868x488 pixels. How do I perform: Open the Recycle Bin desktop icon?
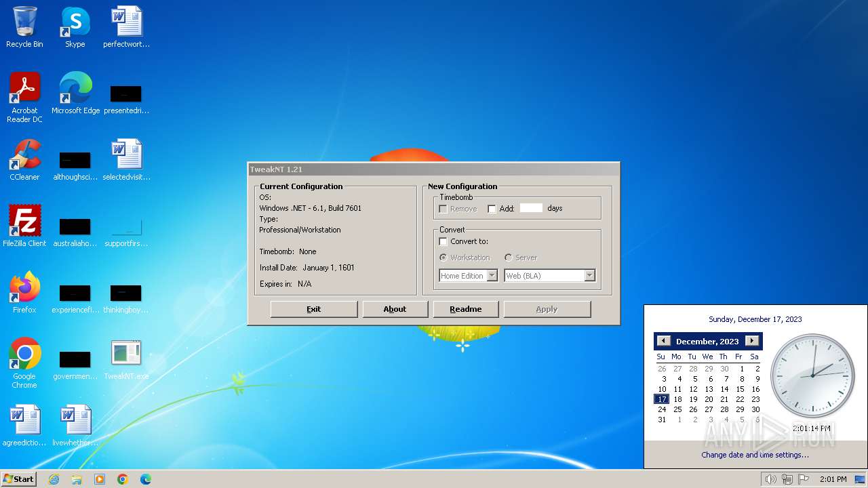click(24, 28)
